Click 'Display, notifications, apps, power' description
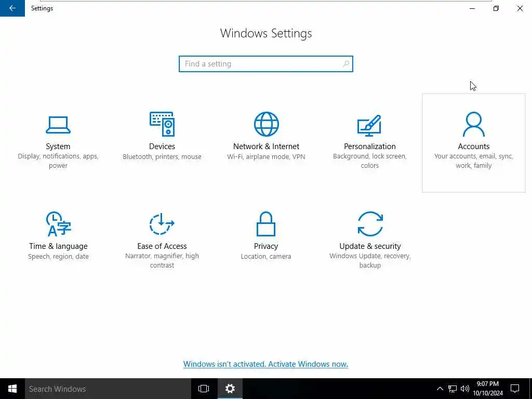 click(58, 161)
